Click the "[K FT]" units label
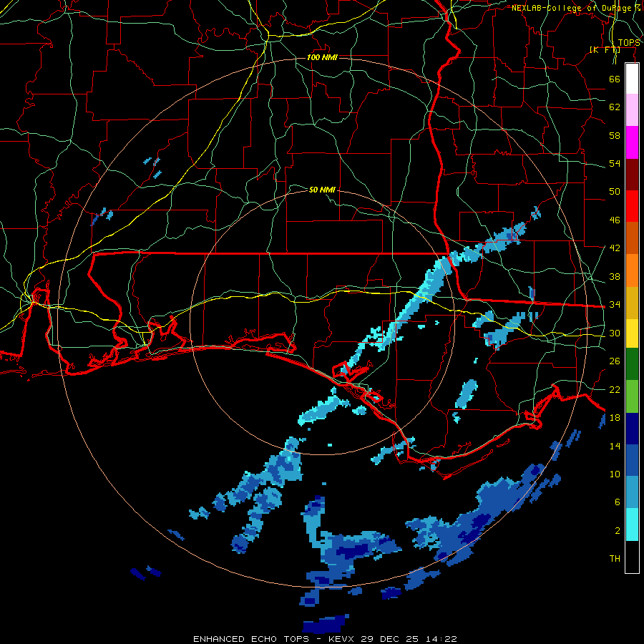Image resolution: width=644 pixels, height=644 pixels. tap(605, 49)
